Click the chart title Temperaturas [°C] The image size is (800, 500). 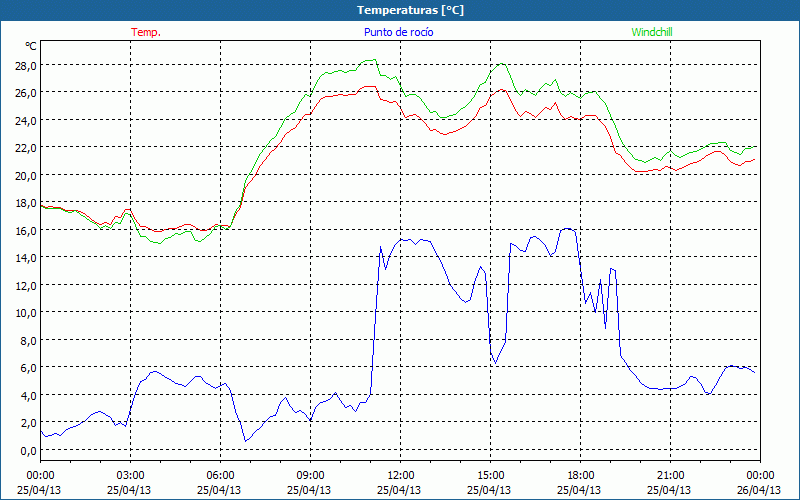(x=410, y=10)
